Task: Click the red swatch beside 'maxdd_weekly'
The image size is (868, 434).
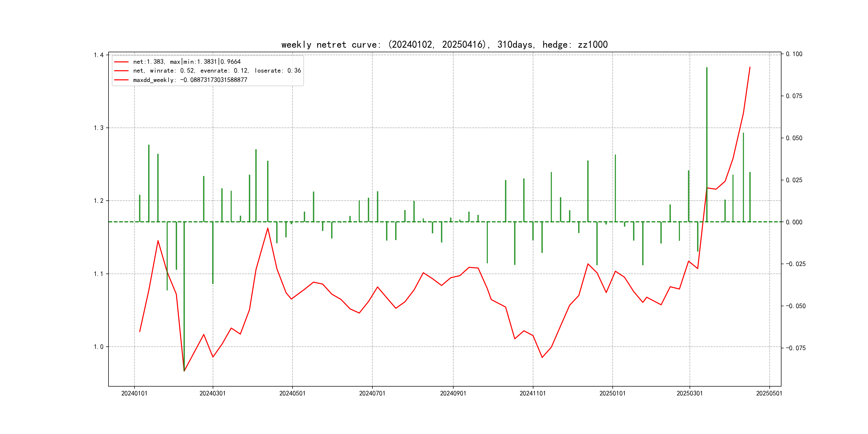Action: click(121, 80)
